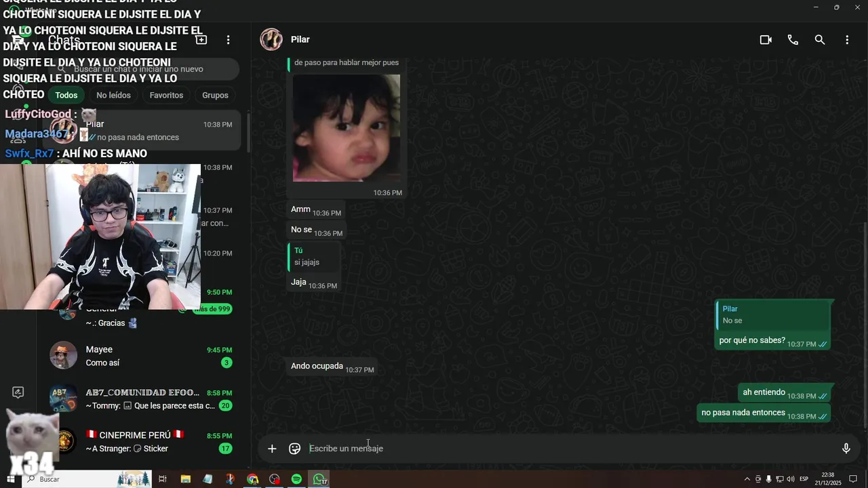Open the Pilar chat in list

pos(141,130)
